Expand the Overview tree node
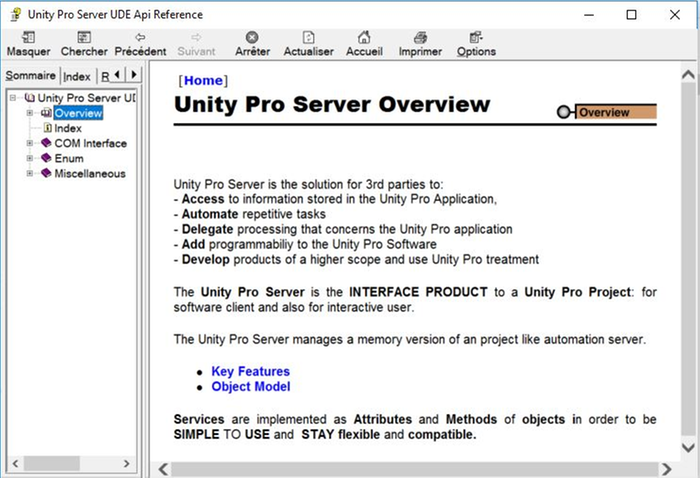This screenshot has height=478, width=700. coord(29,112)
